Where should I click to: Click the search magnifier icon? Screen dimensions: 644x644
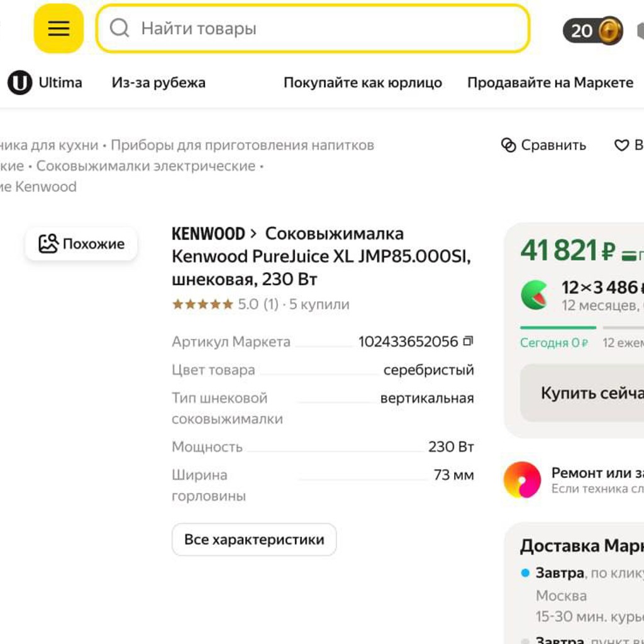[x=119, y=28]
